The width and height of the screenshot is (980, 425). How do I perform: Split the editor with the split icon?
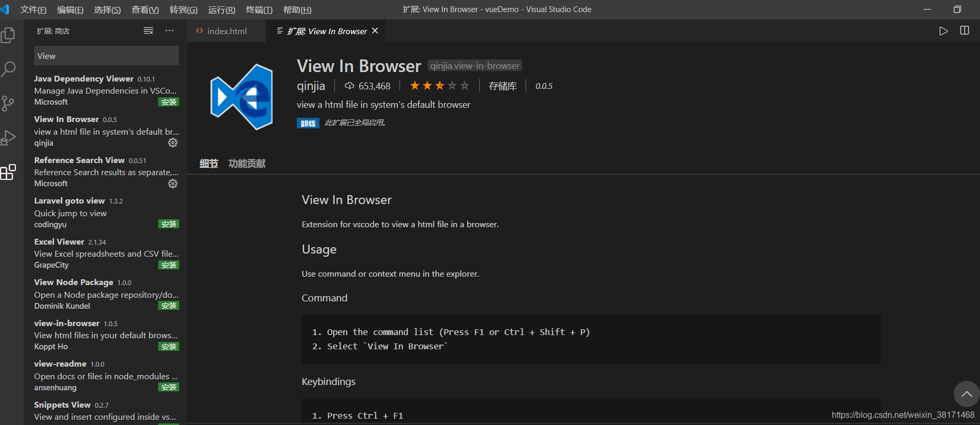pos(965,31)
